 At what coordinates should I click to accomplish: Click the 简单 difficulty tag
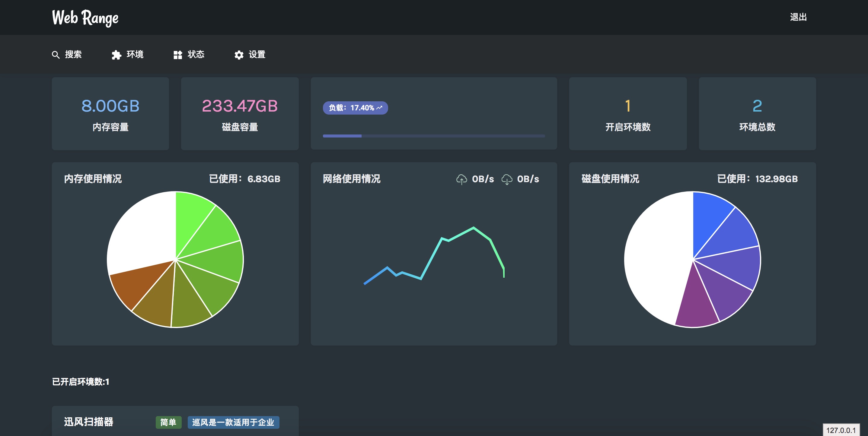point(168,422)
